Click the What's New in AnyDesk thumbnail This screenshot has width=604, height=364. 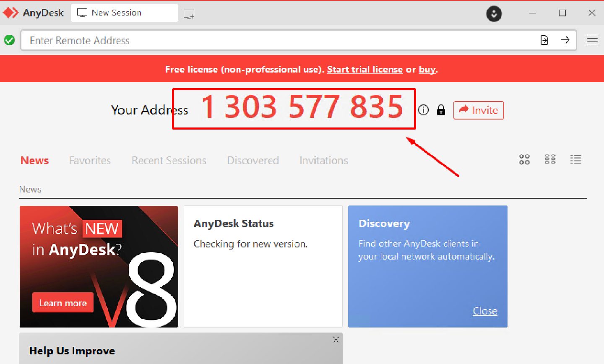tap(99, 266)
